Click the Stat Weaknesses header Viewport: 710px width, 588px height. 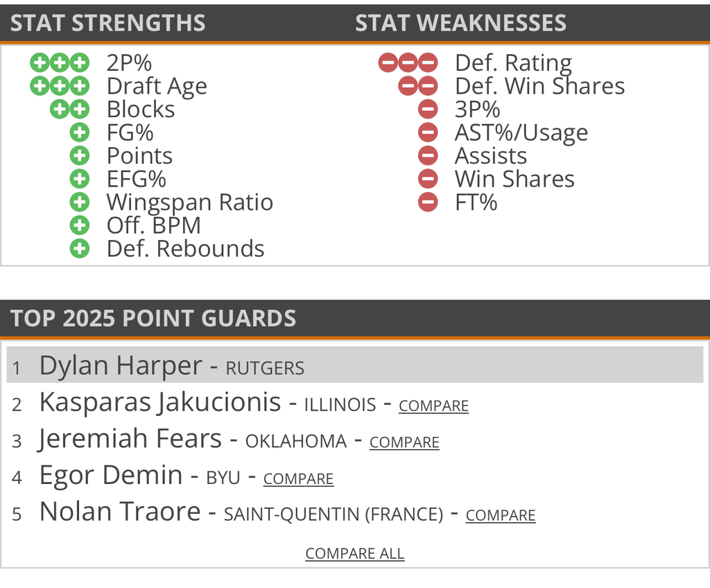pyautogui.click(x=460, y=23)
